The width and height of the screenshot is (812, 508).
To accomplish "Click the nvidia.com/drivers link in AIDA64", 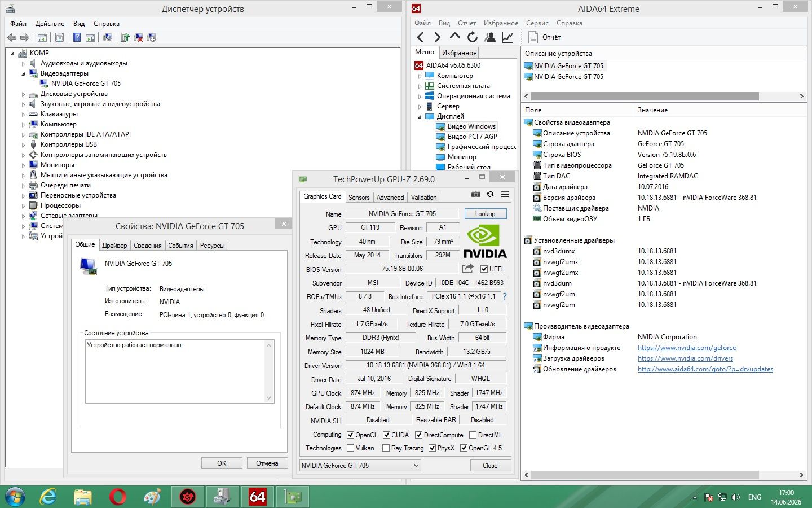I will coord(685,358).
